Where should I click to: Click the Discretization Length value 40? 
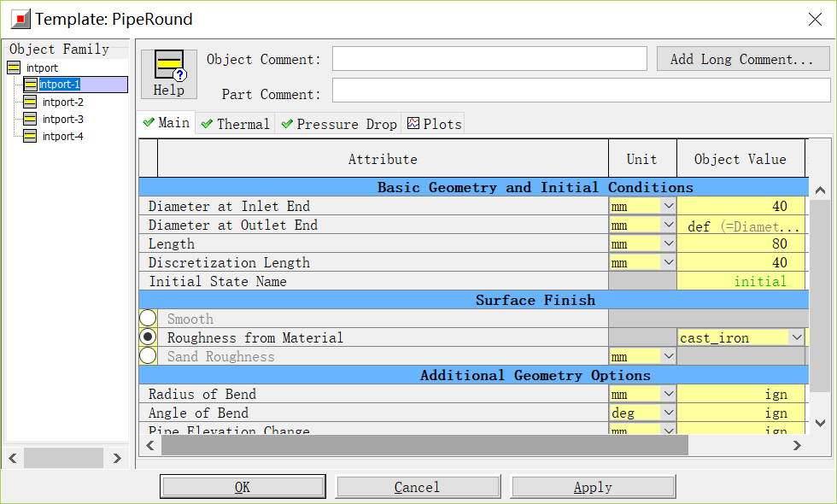pos(741,262)
